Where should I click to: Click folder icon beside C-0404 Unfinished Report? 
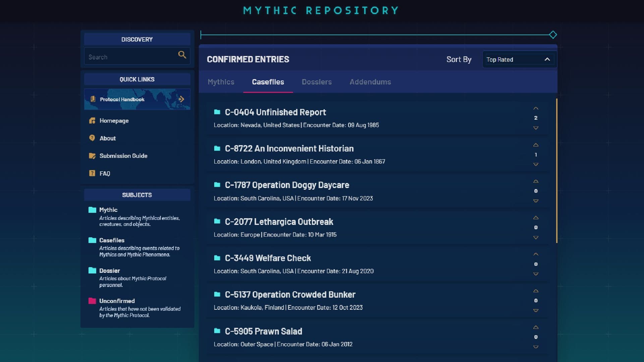tap(217, 112)
